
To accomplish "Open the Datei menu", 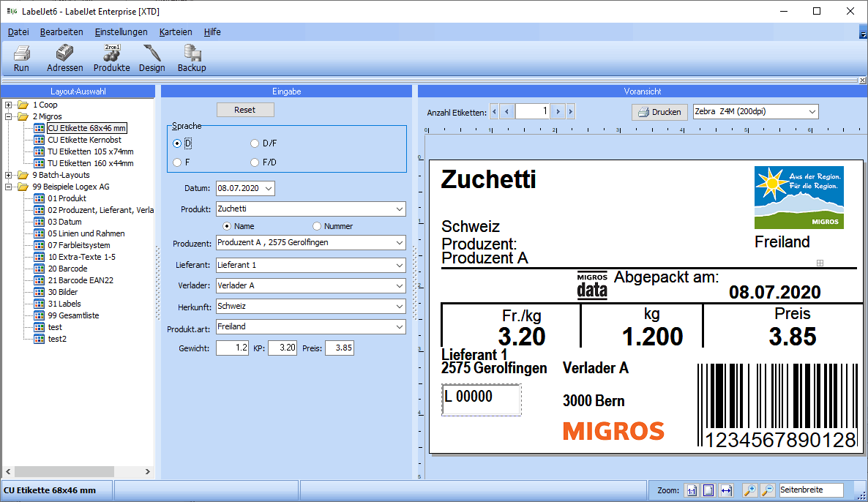I will tap(18, 32).
